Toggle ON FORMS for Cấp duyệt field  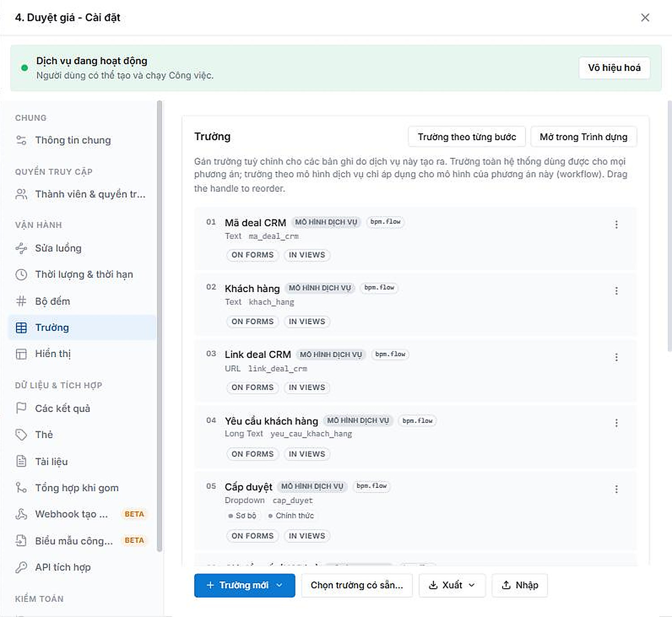click(252, 536)
